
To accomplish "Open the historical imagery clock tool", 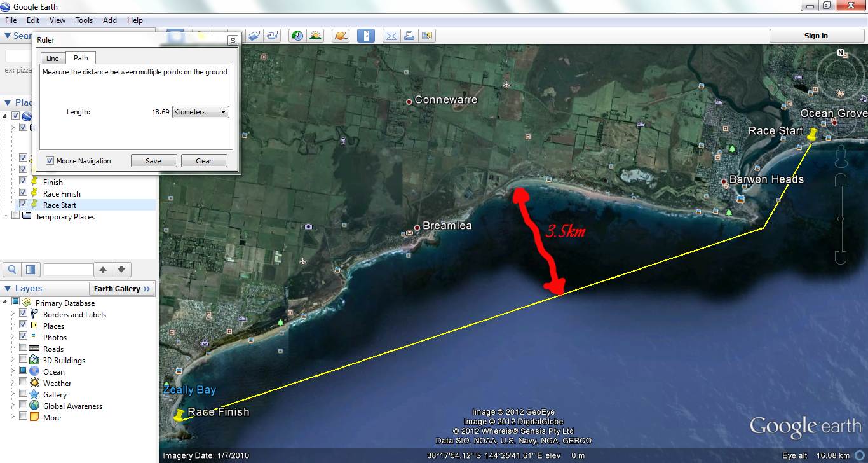I will pyautogui.click(x=297, y=36).
